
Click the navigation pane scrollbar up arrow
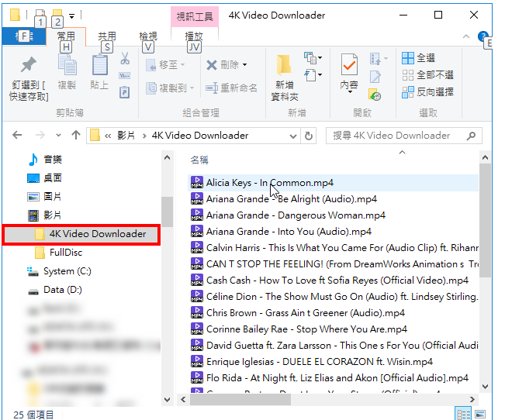click(167, 158)
